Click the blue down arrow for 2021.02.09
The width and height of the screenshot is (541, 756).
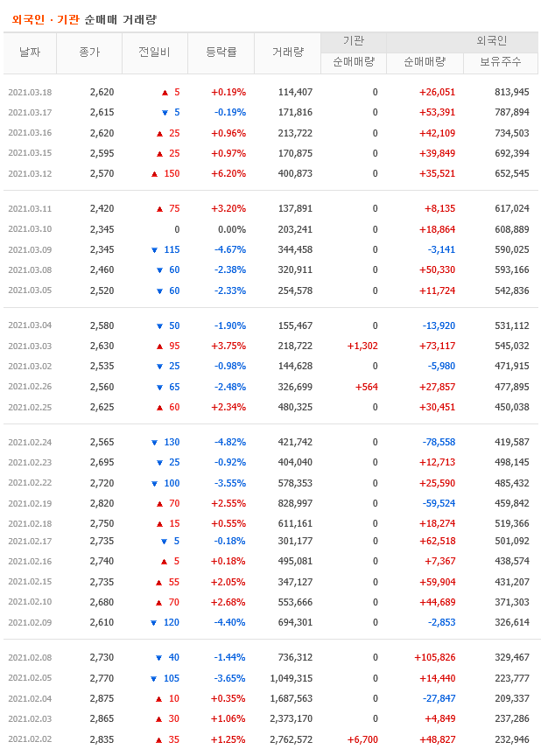(154, 622)
